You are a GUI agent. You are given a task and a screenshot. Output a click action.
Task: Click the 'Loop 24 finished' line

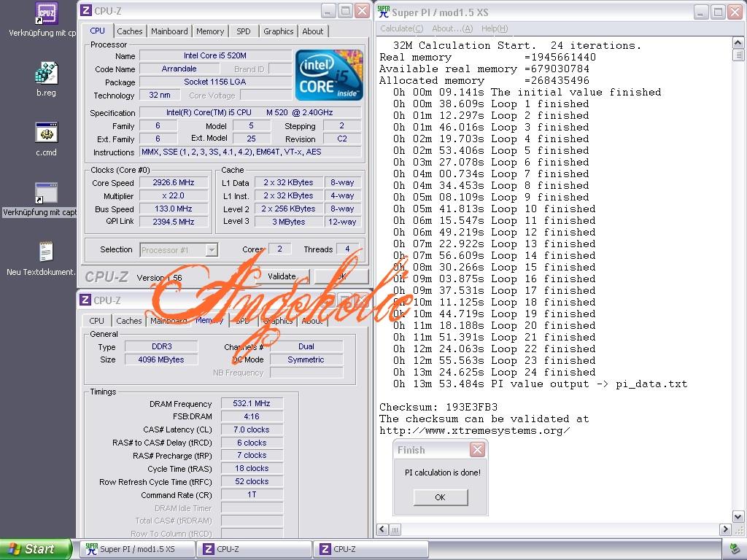click(494, 373)
